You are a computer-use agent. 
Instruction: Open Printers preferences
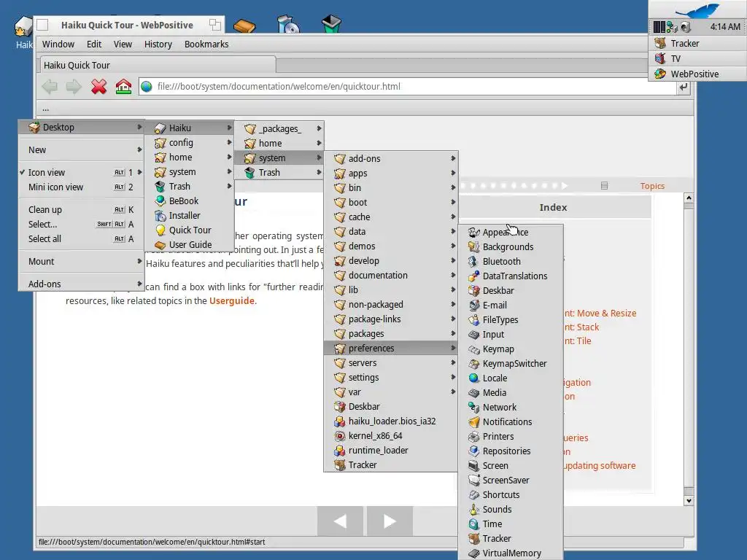point(511,437)
